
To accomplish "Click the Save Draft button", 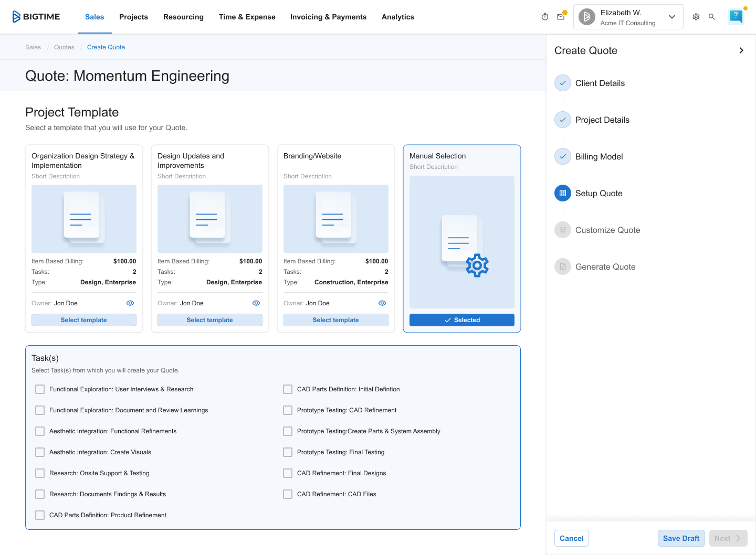I will [x=681, y=538].
